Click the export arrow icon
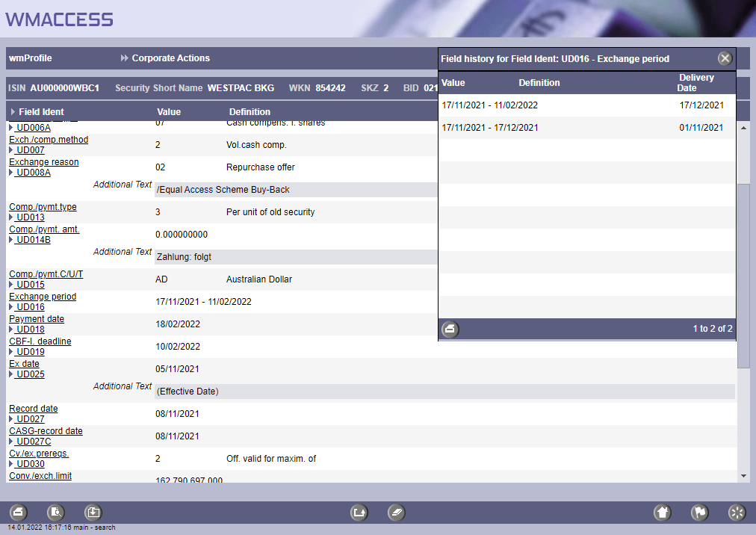Screen dimensions: 756x535 point(359,513)
